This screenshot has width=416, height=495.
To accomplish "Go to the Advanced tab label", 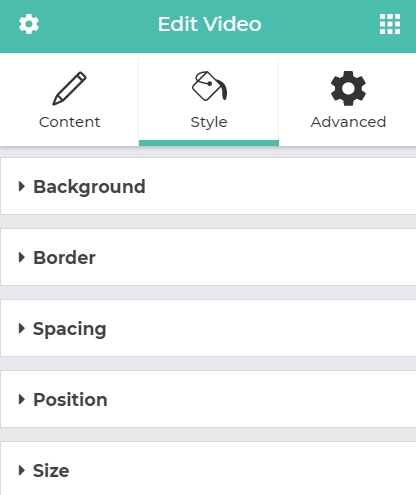I will [x=348, y=122].
